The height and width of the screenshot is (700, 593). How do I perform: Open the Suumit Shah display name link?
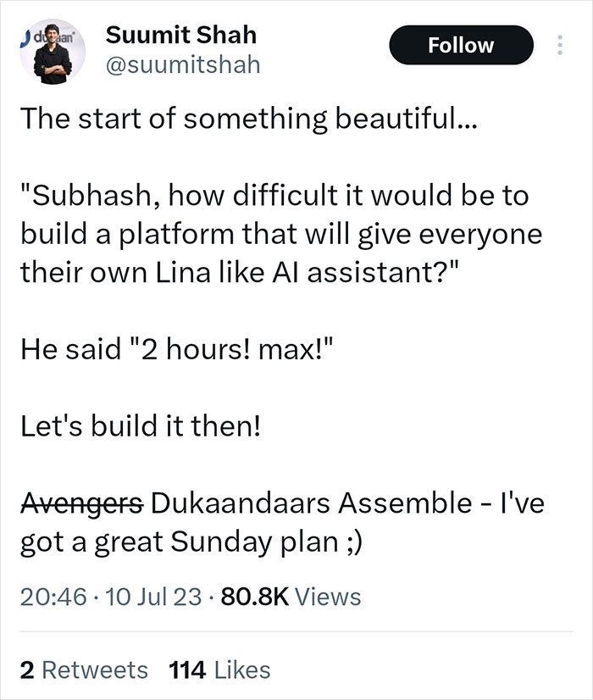point(180,35)
